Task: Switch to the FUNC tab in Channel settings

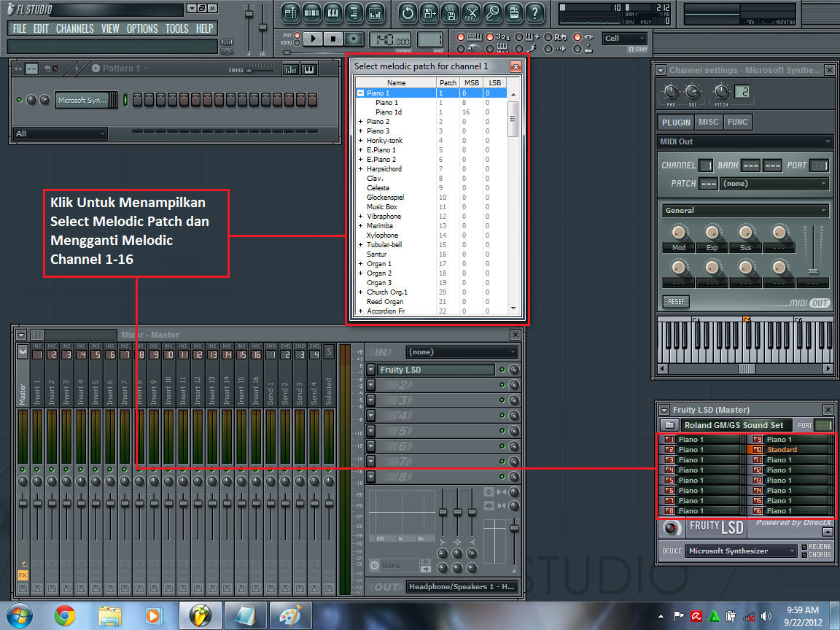Action: [737, 122]
